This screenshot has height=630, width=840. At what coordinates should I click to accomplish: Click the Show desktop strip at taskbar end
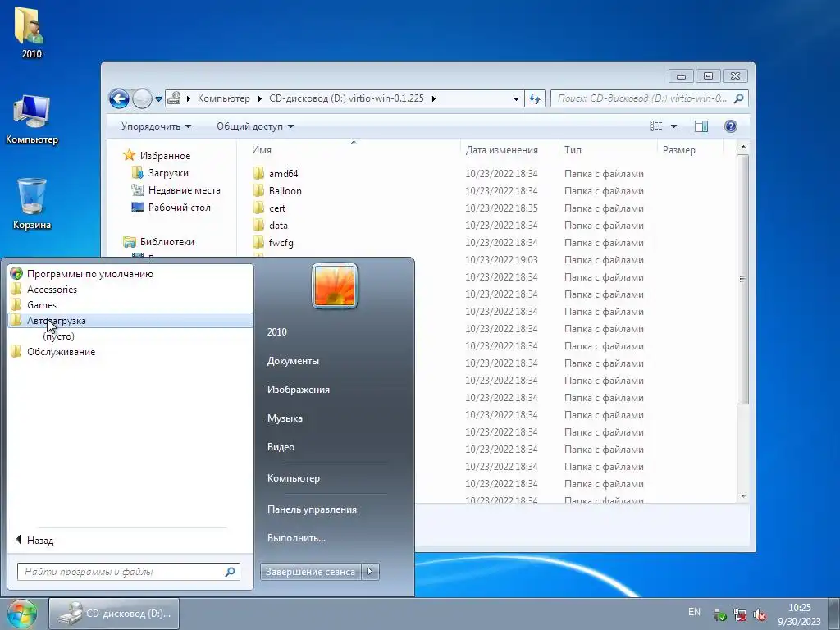coord(833,614)
